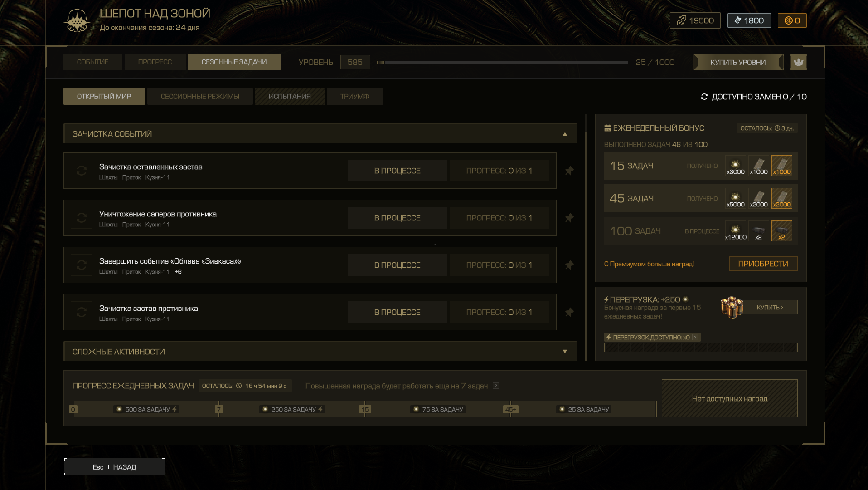
Task: Open the Триумф sub-tab
Action: pos(355,97)
